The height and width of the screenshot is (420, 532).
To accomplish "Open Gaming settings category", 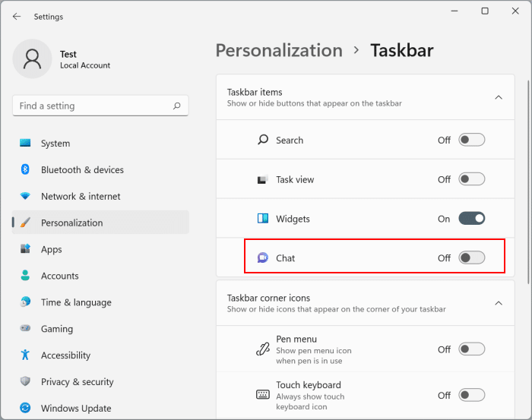I will pyautogui.click(x=100, y=328).
